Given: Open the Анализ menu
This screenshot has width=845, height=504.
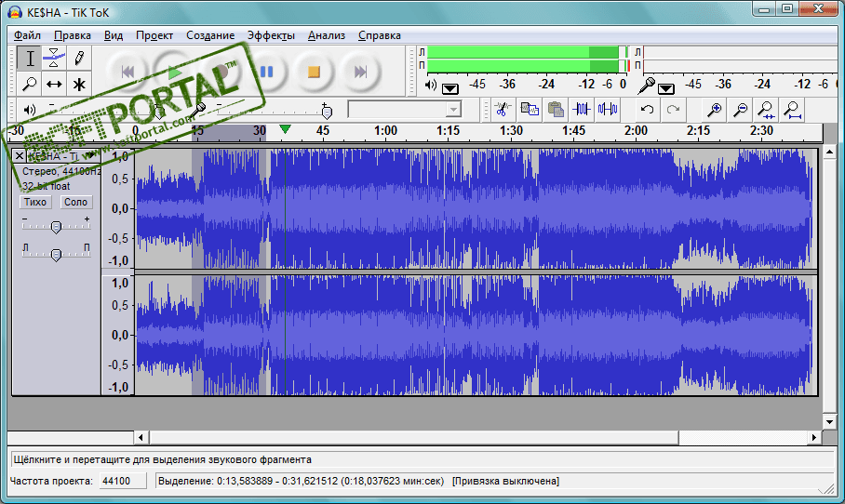Looking at the screenshot, I should tap(327, 35).
